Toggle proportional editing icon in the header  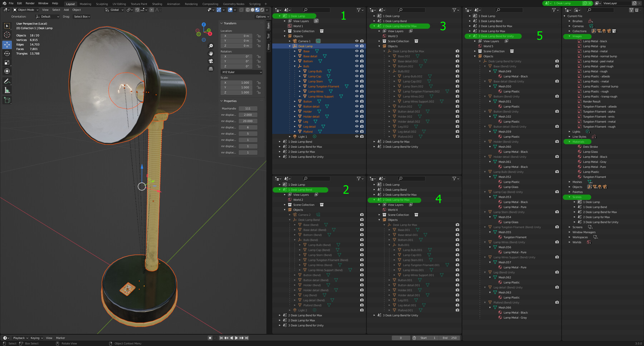[x=152, y=10]
